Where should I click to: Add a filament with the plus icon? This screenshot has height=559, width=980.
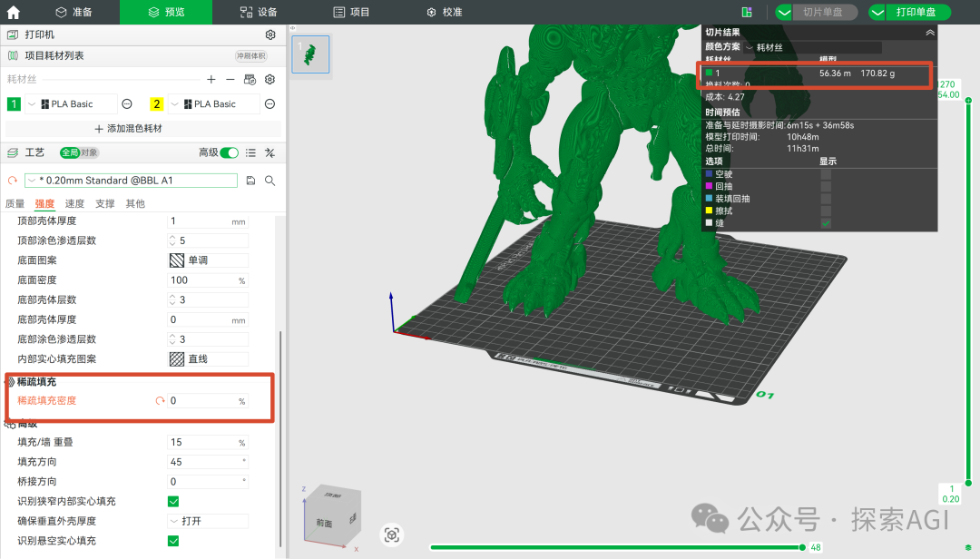(x=211, y=80)
